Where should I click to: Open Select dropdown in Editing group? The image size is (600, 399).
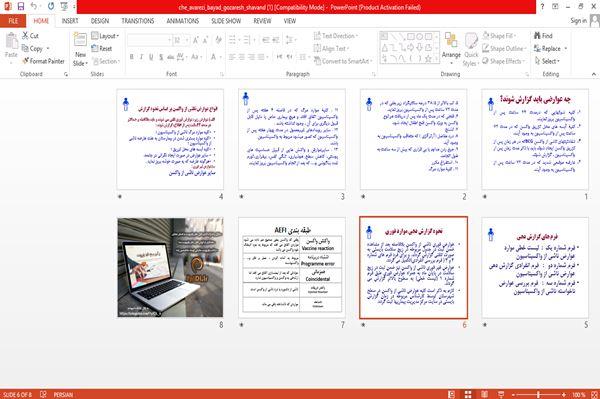point(547,61)
